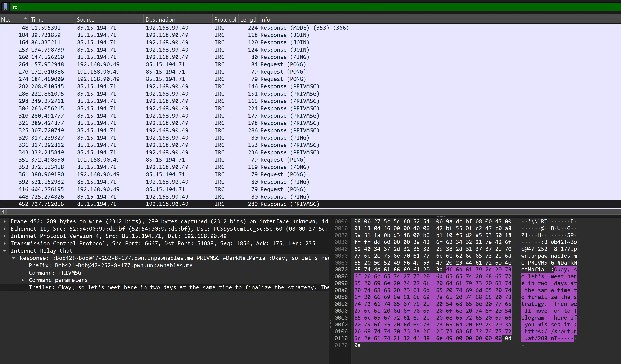The width and height of the screenshot is (621, 364).
Task: Click the ascending sort arrow on No. column
Action: pyautogui.click(x=25, y=18)
